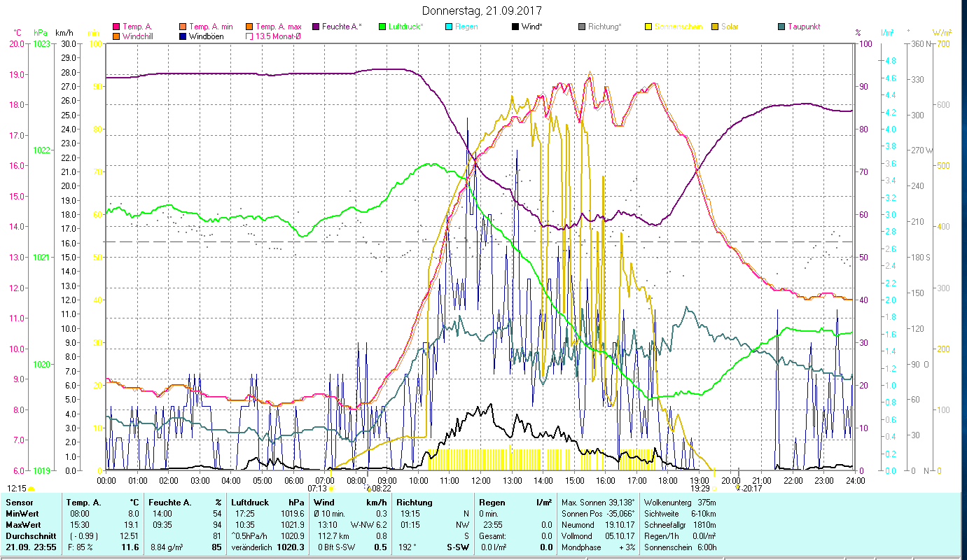Viewport: 967px width, 560px height.
Task: Click the moonset icon beside 20:17
Action: (738, 489)
